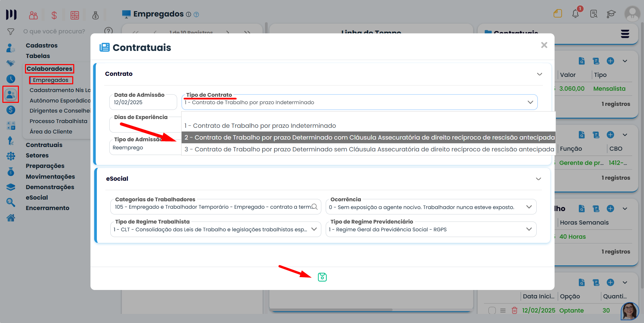Open the hamburger menu in the Contratuais panel

[x=625, y=34]
